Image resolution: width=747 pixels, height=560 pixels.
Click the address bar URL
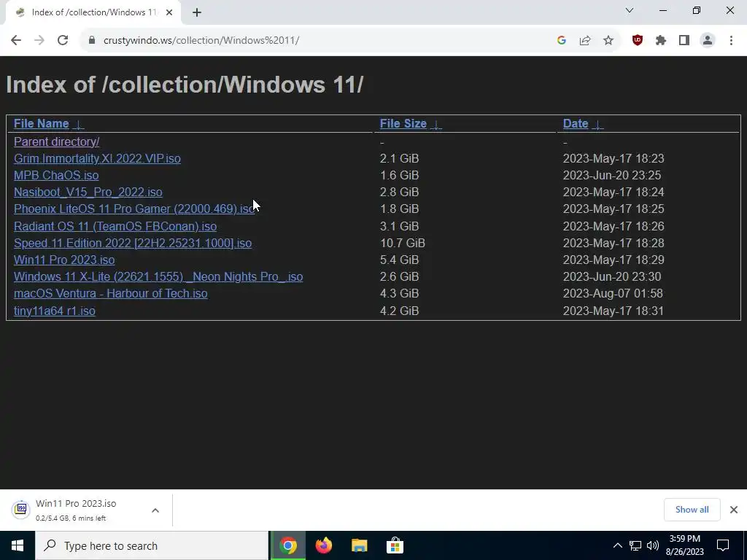point(201,41)
